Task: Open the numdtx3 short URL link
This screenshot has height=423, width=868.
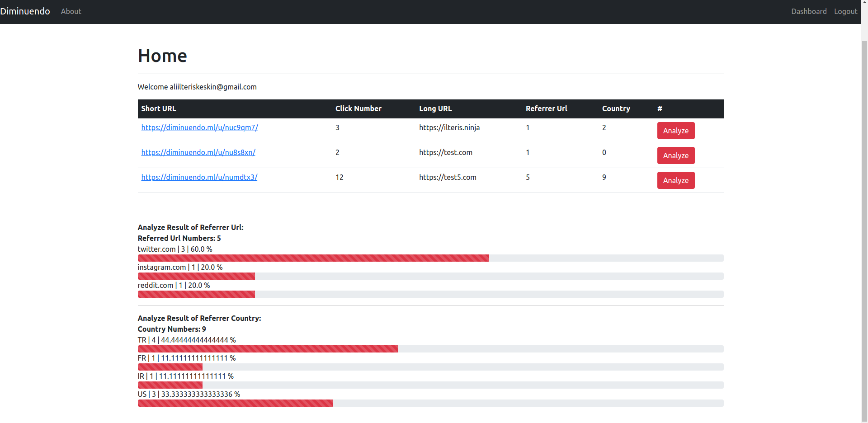Action: (x=199, y=177)
